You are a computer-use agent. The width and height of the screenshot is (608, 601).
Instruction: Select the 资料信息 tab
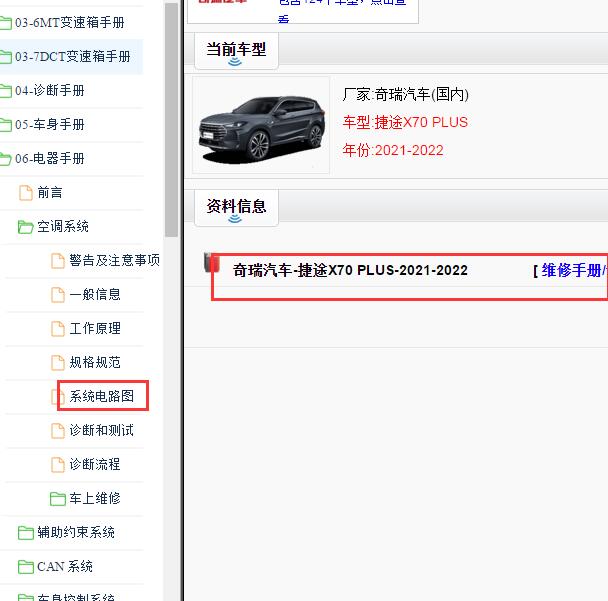236,208
